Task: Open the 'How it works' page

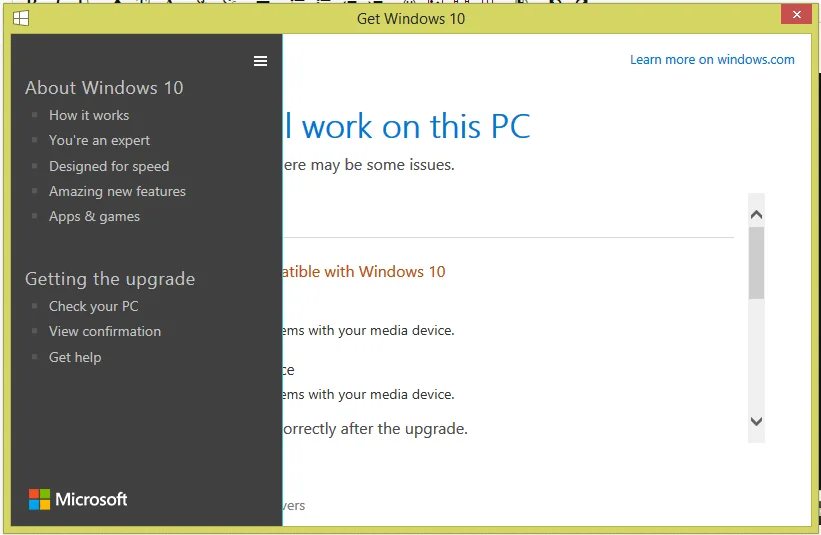Action: point(89,115)
